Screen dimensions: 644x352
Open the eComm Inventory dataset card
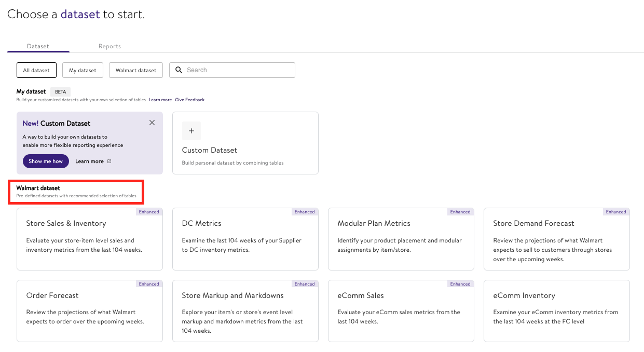[556, 311]
